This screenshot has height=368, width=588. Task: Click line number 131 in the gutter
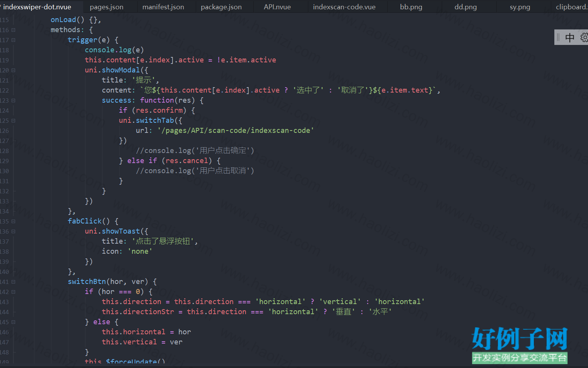pos(4,181)
